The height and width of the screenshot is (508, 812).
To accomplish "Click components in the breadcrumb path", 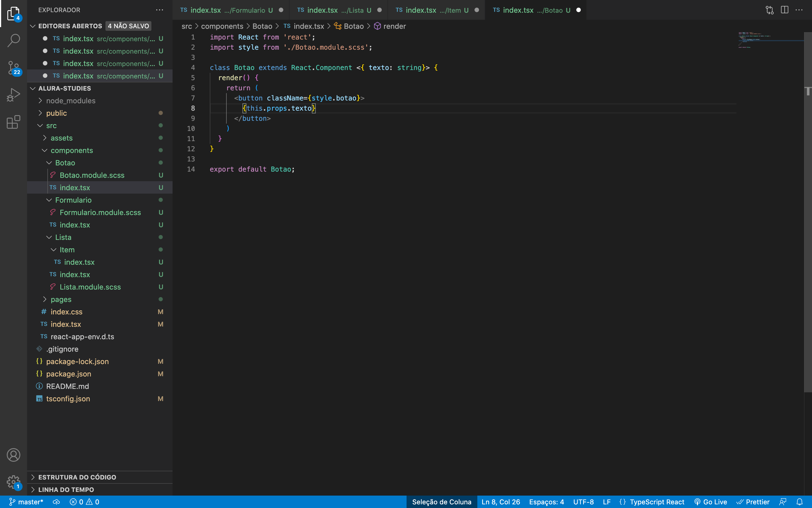I will [x=222, y=26].
